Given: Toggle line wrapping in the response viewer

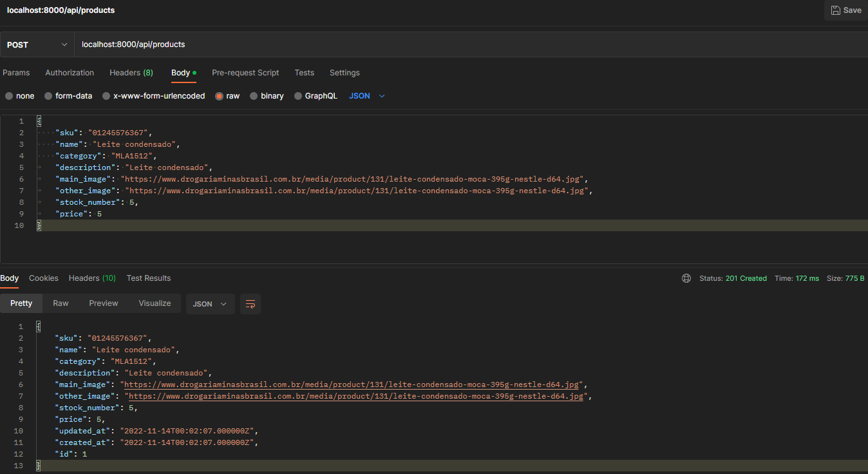Looking at the screenshot, I should (250, 303).
